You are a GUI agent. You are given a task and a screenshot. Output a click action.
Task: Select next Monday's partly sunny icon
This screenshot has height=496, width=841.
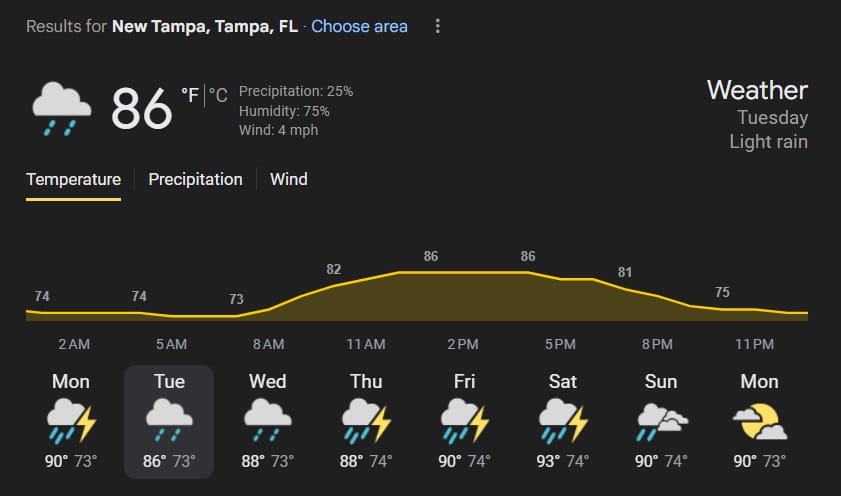759,422
